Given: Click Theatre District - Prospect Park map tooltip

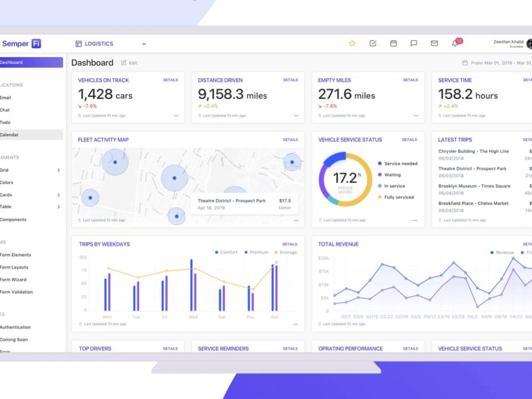Looking at the screenshot, I should [x=244, y=204].
